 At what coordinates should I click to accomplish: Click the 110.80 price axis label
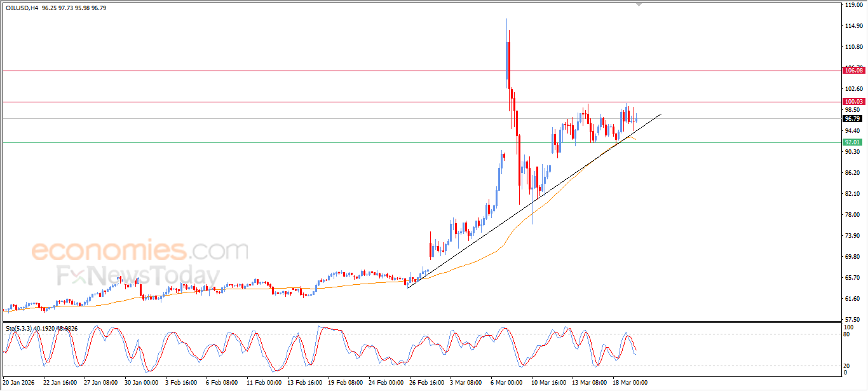[853, 46]
